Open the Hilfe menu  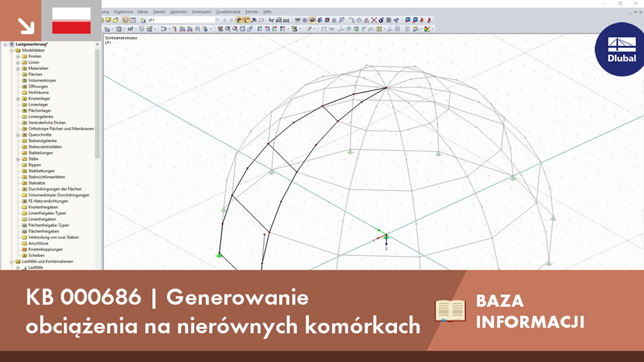point(267,12)
